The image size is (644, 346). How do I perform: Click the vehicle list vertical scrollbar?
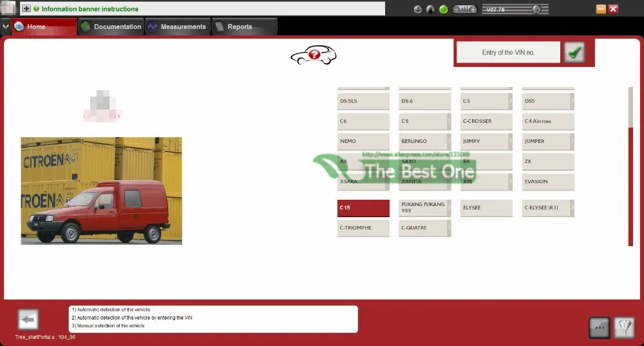point(630,166)
